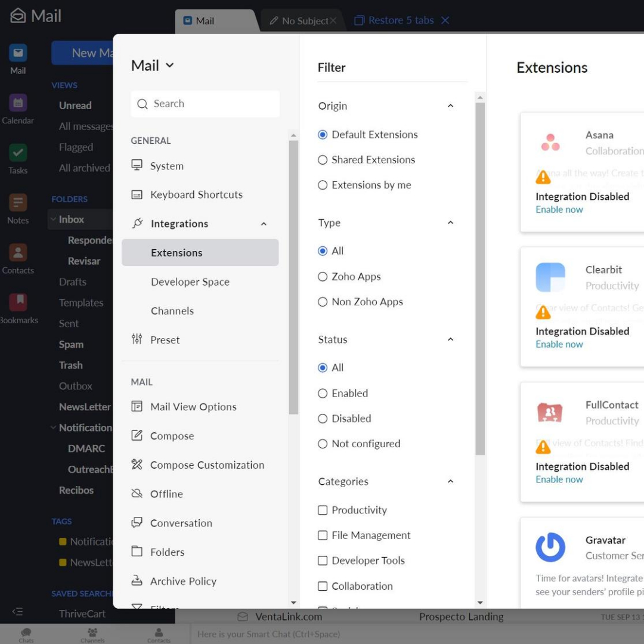Click Enable now for Clearbit

tap(559, 344)
